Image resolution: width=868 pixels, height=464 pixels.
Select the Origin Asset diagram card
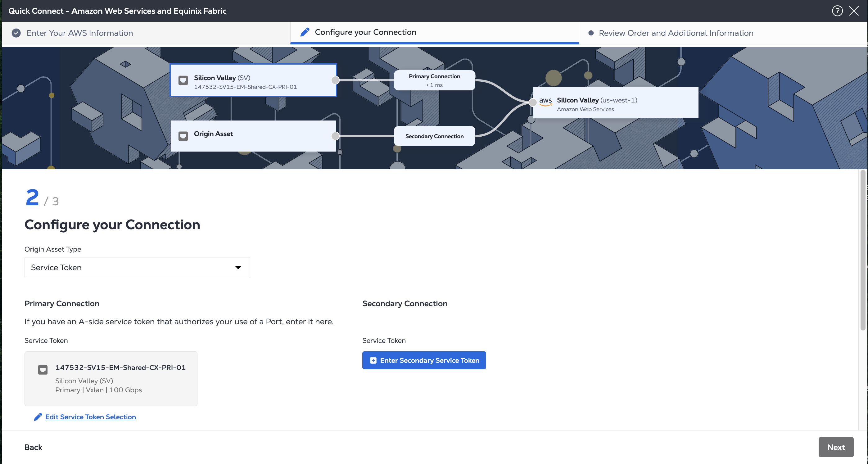click(253, 136)
